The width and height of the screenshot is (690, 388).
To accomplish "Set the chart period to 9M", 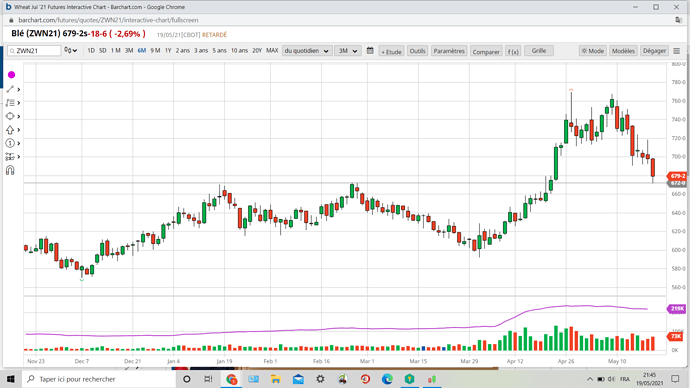I will click(x=155, y=51).
